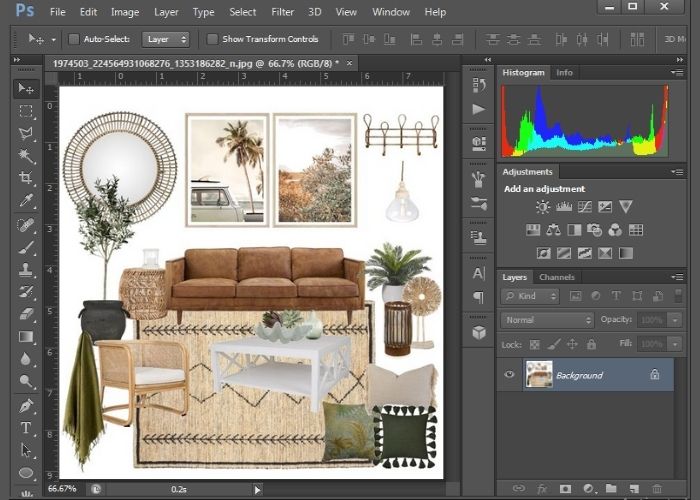Image resolution: width=700 pixels, height=500 pixels.
Task: Select the Healing Brush tool
Action: [26, 225]
